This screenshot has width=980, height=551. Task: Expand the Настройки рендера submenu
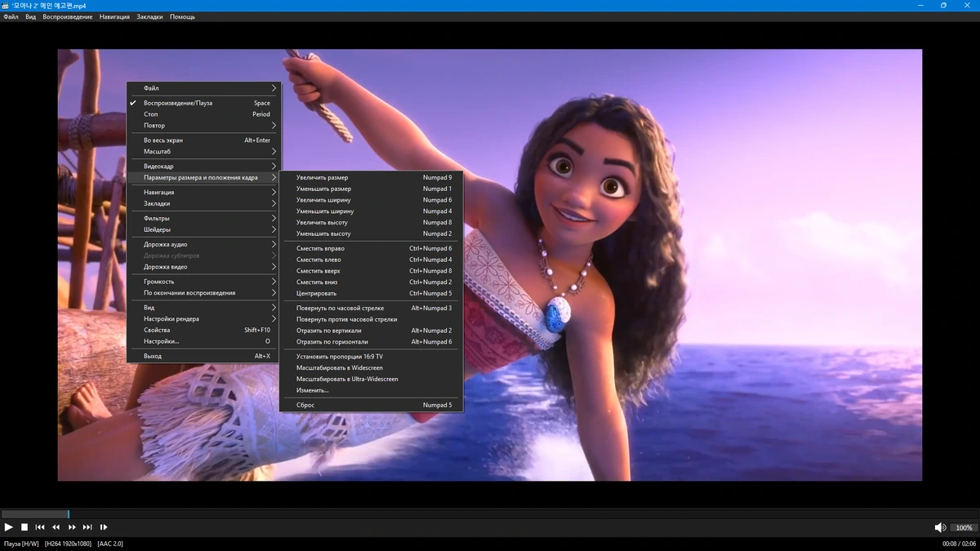click(x=203, y=319)
